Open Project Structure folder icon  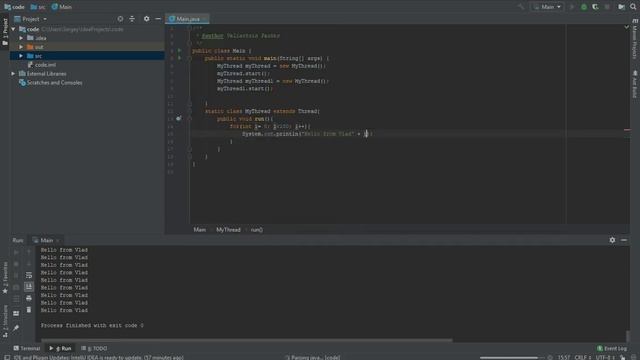621,7
